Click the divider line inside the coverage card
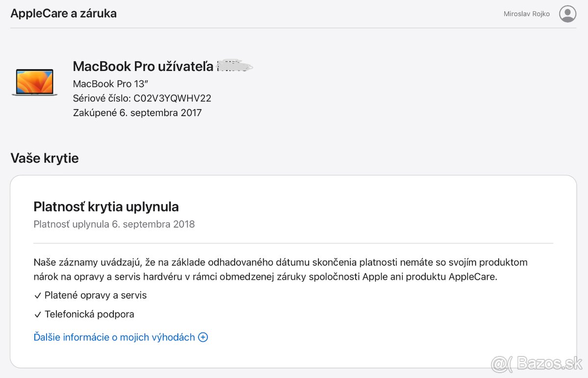This screenshot has height=378, width=588. pos(293,242)
